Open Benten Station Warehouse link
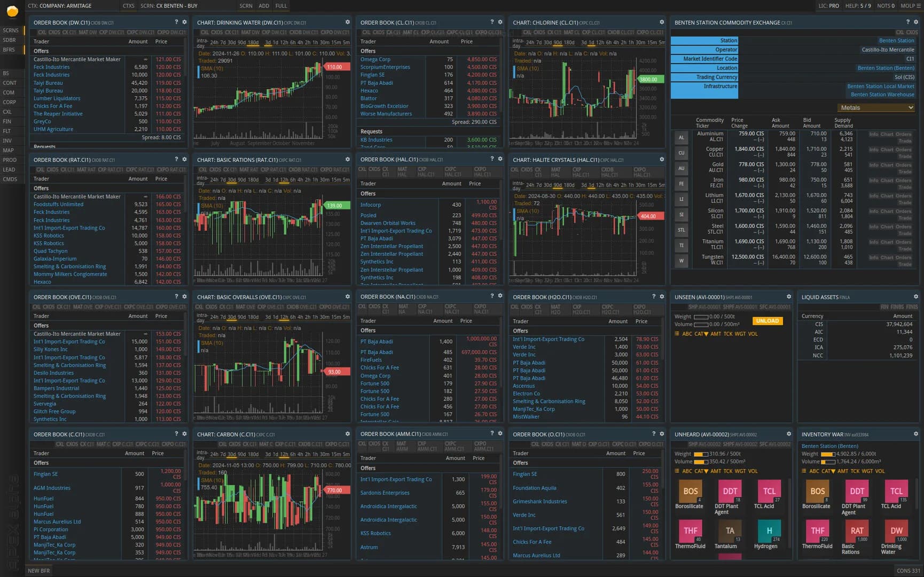Screen dimensions: 924x577 click(882, 95)
